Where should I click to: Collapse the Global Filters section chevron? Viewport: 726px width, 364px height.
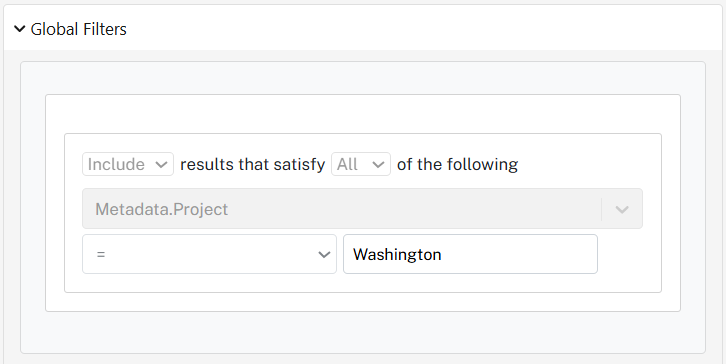[x=19, y=29]
